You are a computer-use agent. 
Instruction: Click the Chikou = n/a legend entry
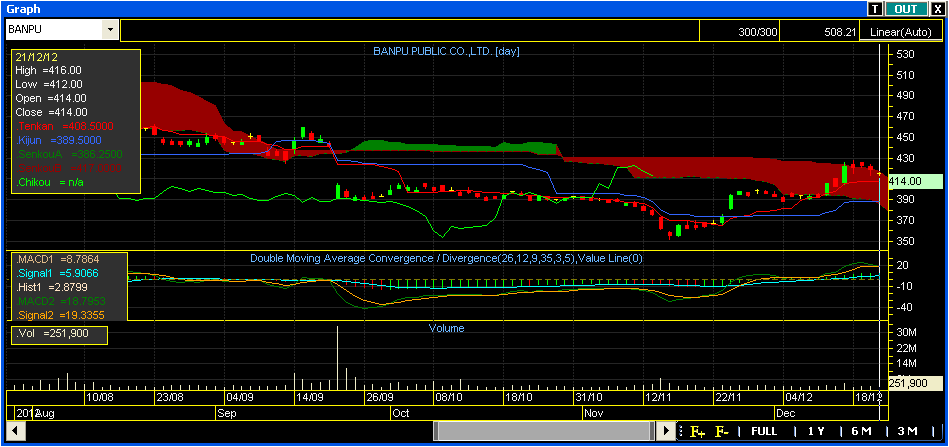click(x=49, y=181)
